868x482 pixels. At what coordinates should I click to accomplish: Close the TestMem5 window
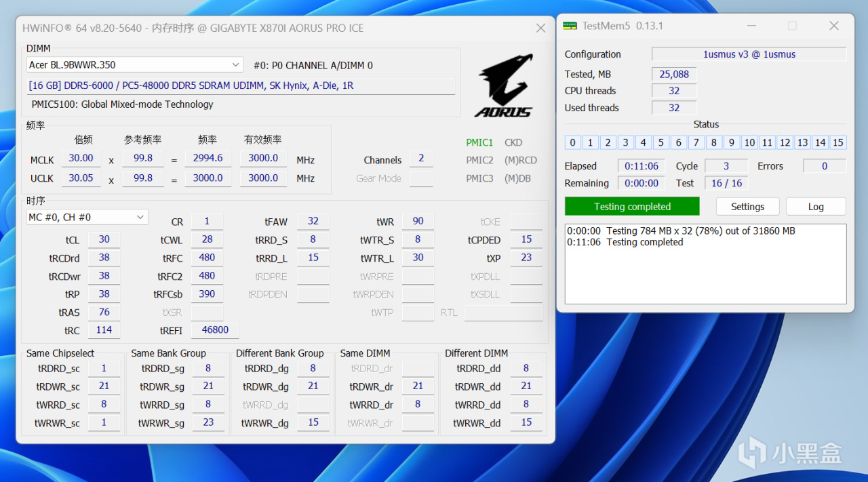(834, 26)
